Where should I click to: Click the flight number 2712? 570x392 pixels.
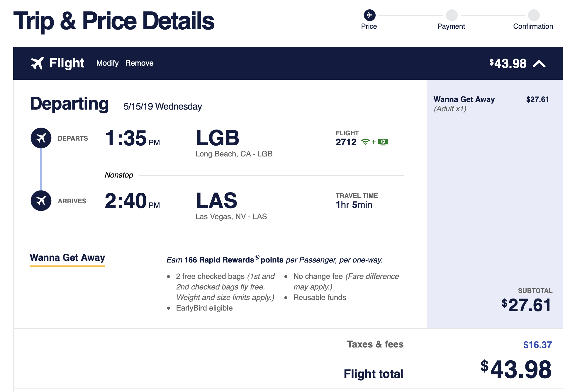(x=346, y=142)
